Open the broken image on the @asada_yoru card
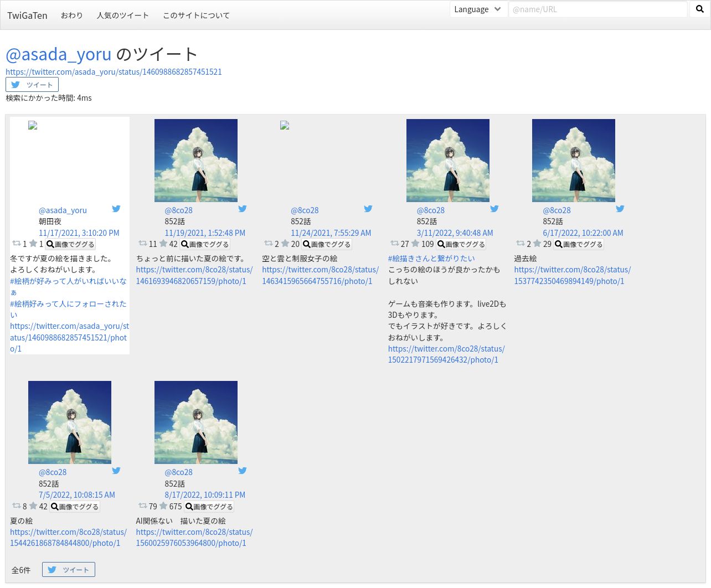 [x=33, y=126]
